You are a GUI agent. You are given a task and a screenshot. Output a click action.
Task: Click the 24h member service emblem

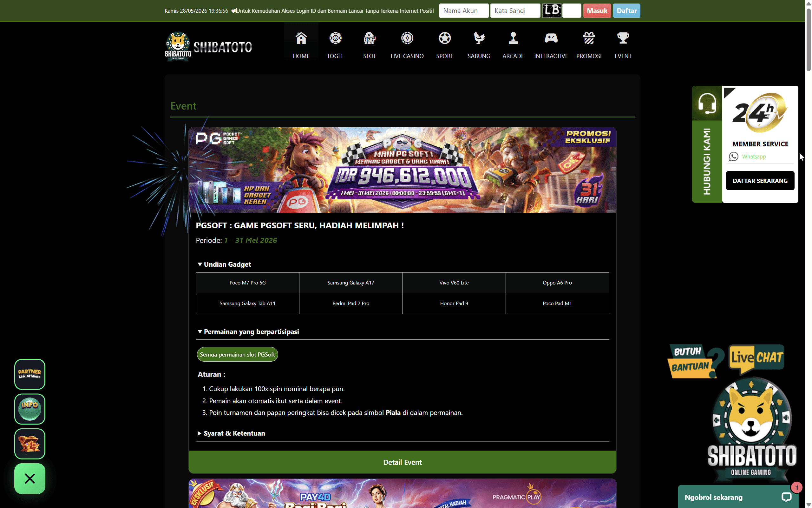tap(760, 113)
